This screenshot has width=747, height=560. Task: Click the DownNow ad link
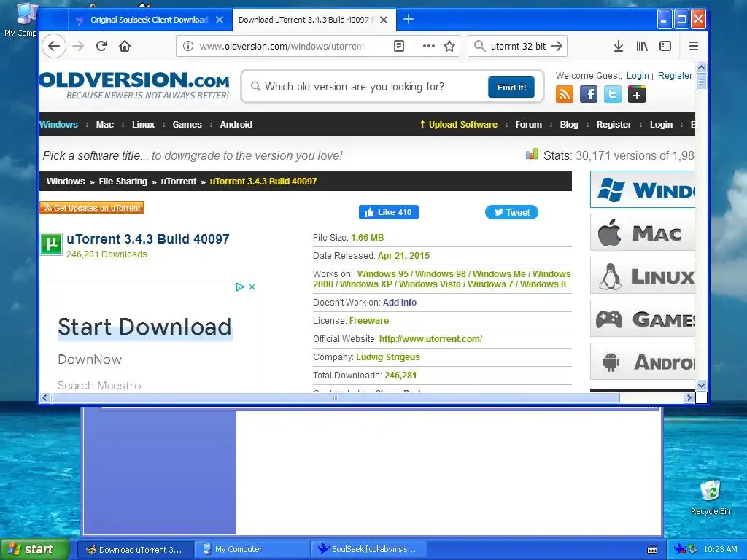[x=90, y=359]
